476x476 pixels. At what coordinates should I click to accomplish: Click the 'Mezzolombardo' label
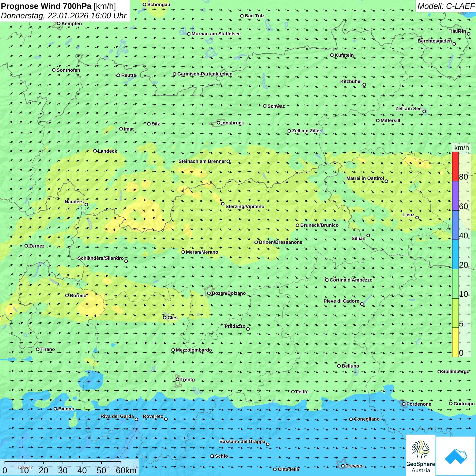click(x=194, y=350)
